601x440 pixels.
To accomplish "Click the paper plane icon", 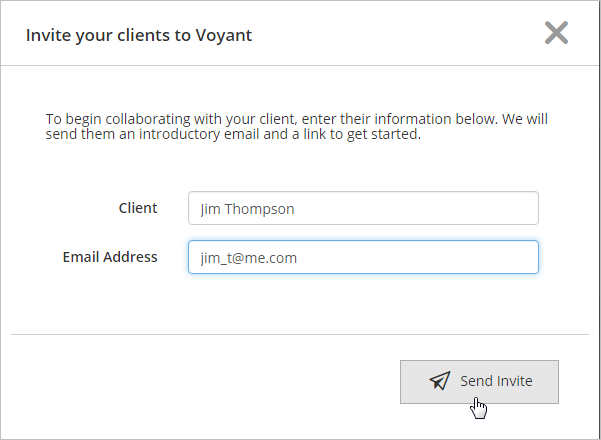I will pos(440,381).
